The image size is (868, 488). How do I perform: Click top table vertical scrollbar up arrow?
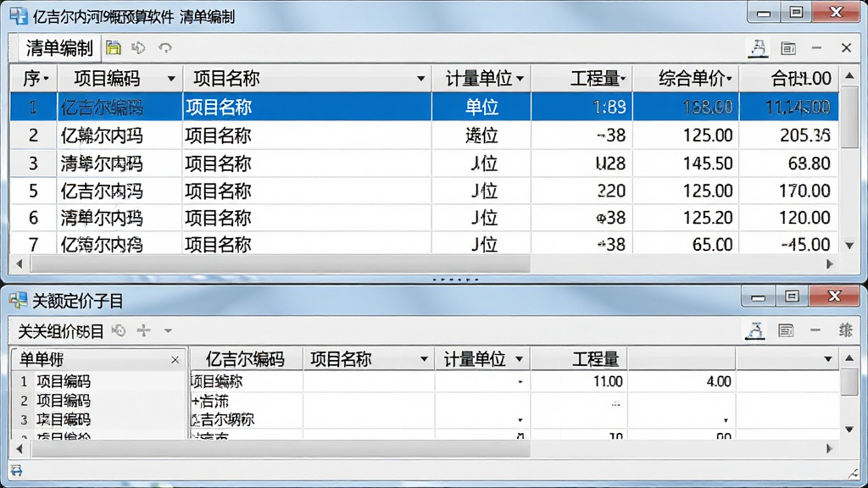(x=849, y=75)
